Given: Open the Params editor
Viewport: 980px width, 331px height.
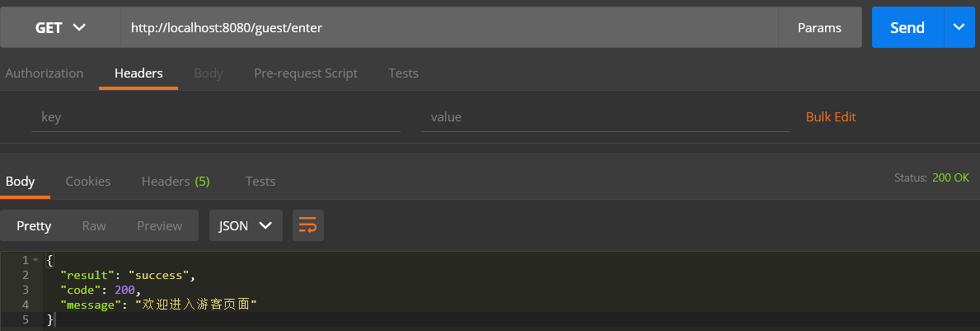Looking at the screenshot, I should 819,27.
